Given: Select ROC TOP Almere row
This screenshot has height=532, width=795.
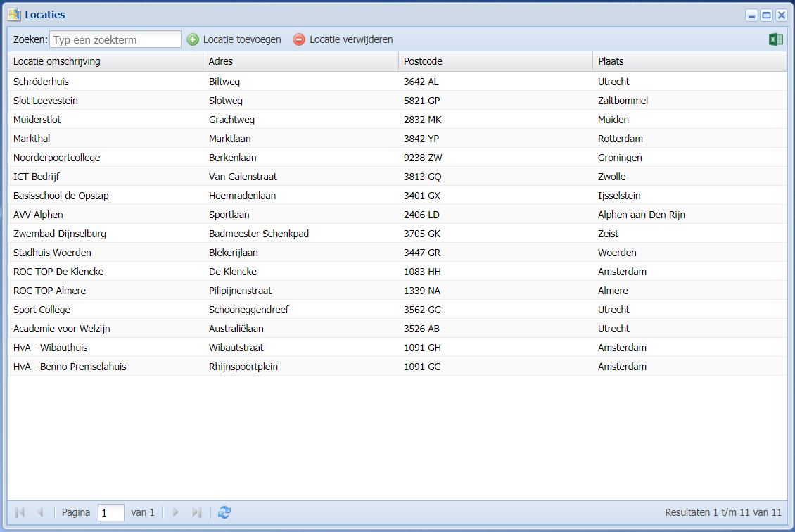Looking at the screenshot, I should pyautogui.click(x=397, y=291).
